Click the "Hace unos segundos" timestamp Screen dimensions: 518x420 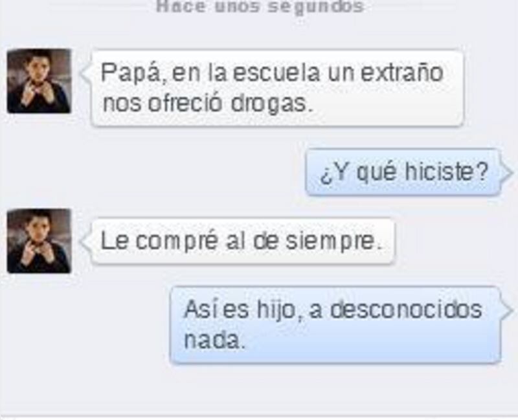[x=260, y=6]
